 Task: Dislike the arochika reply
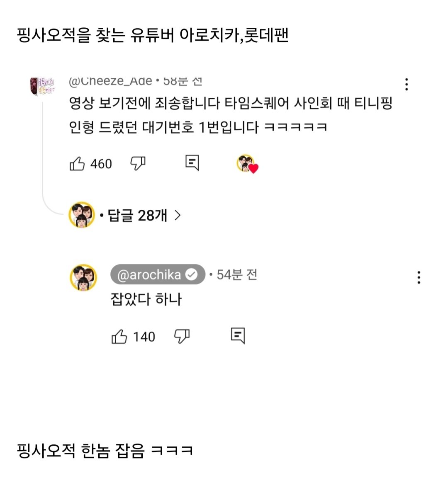point(182,336)
